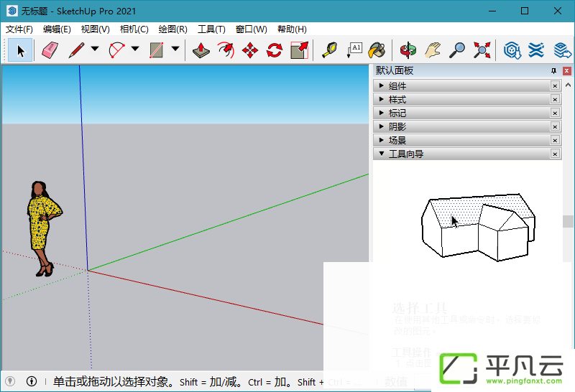Click the panel scrollbar thumb
The width and height of the screenshot is (575, 392).
(568, 221)
